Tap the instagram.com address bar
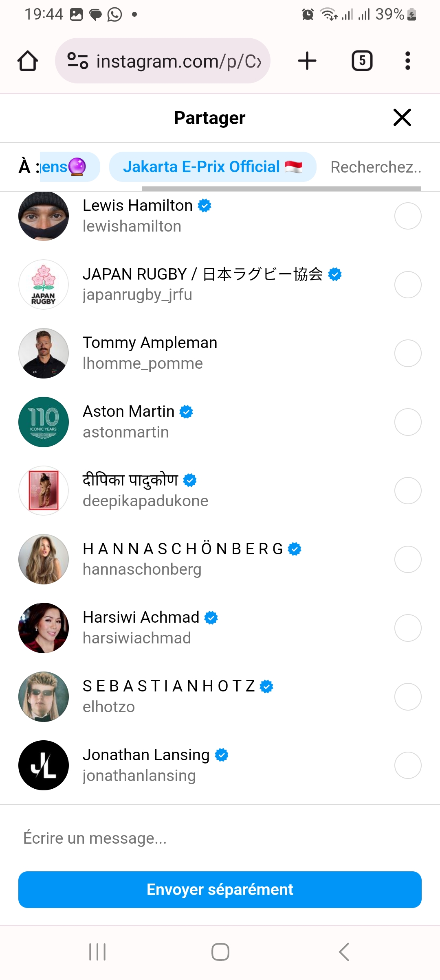The width and height of the screenshot is (440, 980). pyautogui.click(x=178, y=61)
